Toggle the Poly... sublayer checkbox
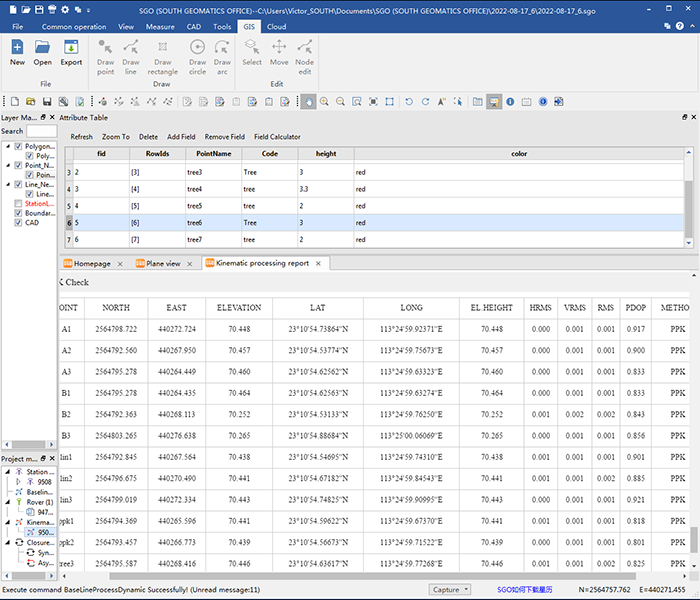Viewport: 700px width, 600px height. click(29, 156)
